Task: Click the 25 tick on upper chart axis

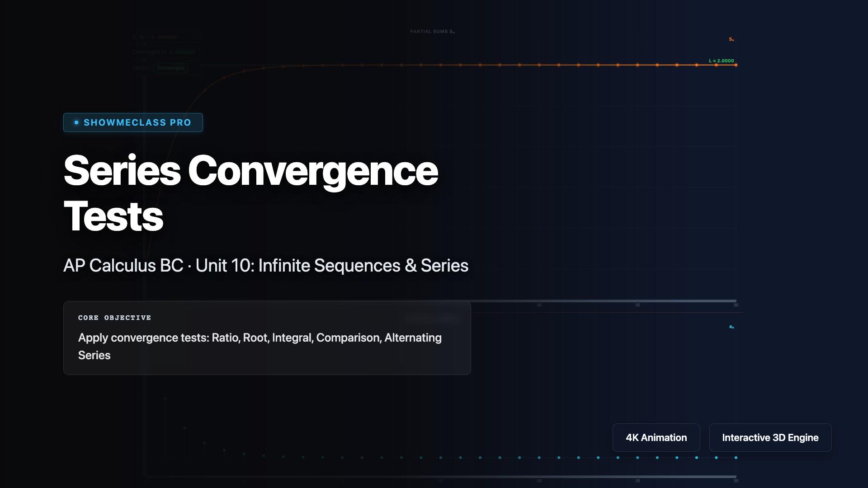Action: click(x=637, y=305)
